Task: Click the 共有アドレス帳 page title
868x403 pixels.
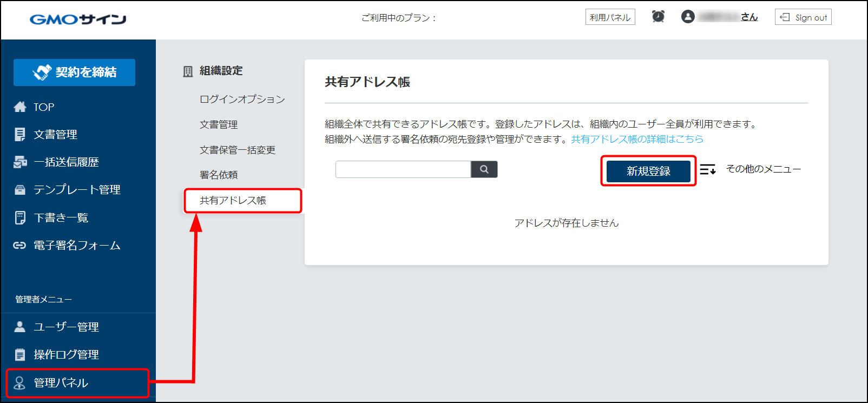Action: pos(367,82)
